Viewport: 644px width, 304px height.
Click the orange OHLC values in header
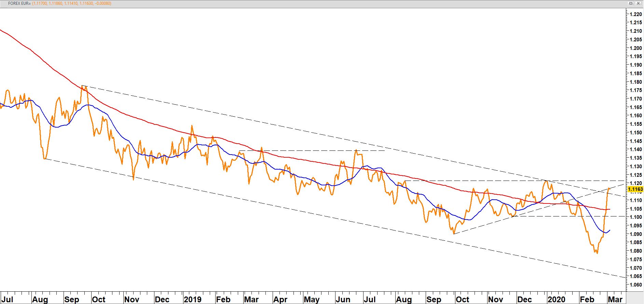(x=71, y=3)
